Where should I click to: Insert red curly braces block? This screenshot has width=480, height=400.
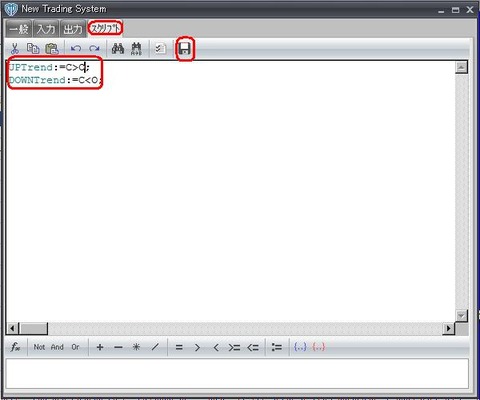319,347
